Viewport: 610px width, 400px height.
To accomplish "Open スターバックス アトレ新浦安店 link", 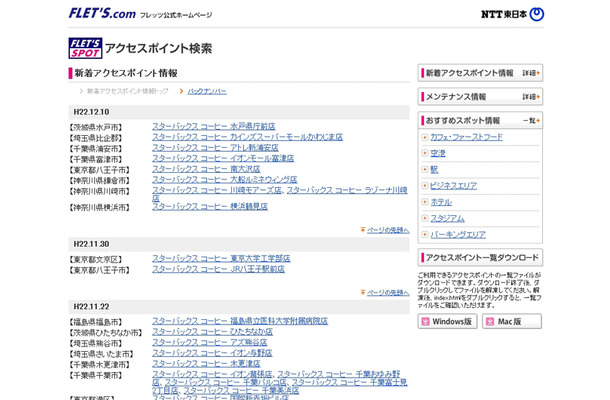I will (x=215, y=148).
